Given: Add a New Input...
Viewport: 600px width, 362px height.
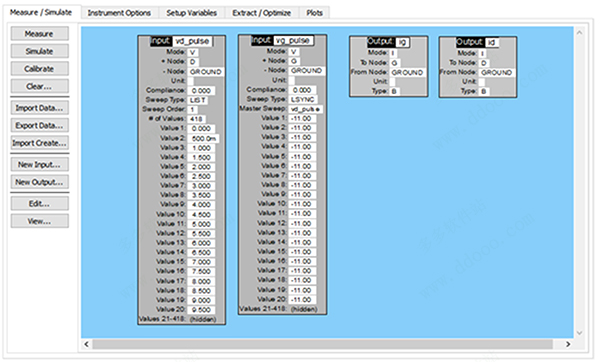Looking at the screenshot, I should [x=39, y=165].
